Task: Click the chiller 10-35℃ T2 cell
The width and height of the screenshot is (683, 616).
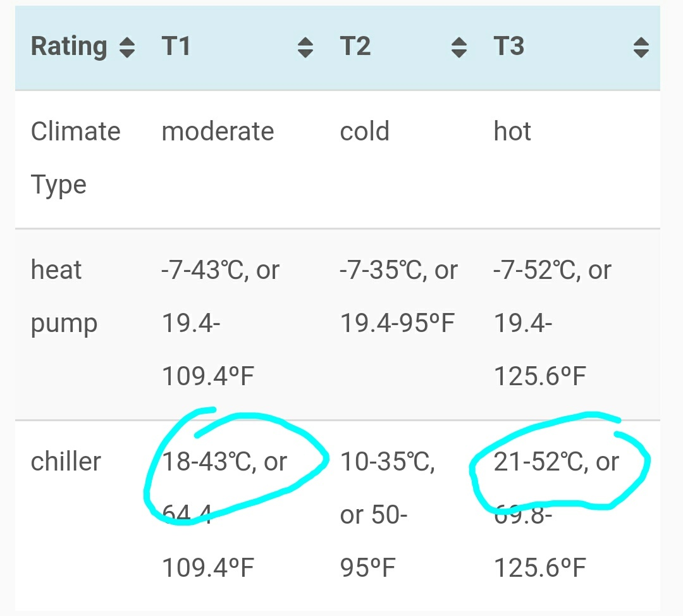Action: pos(387,515)
